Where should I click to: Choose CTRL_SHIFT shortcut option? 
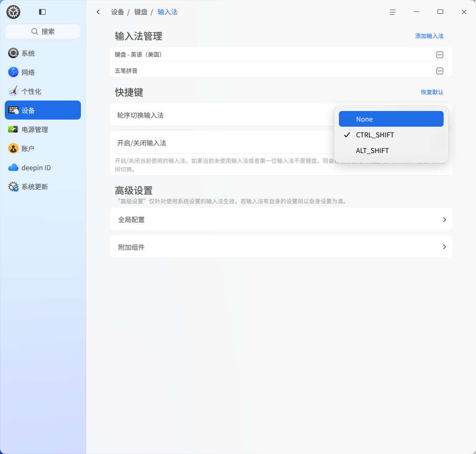pos(391,135)
